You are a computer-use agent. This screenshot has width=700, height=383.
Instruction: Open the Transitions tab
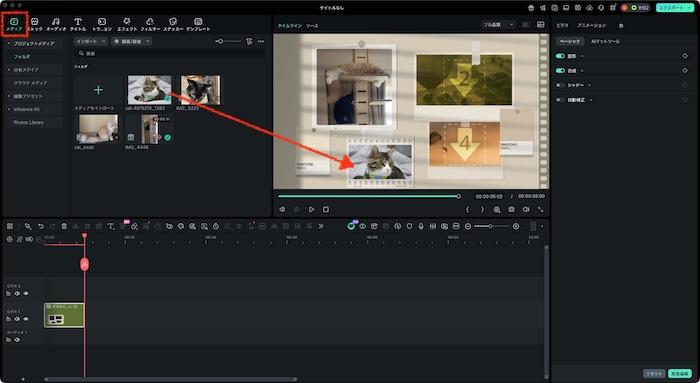click(102, 25)
